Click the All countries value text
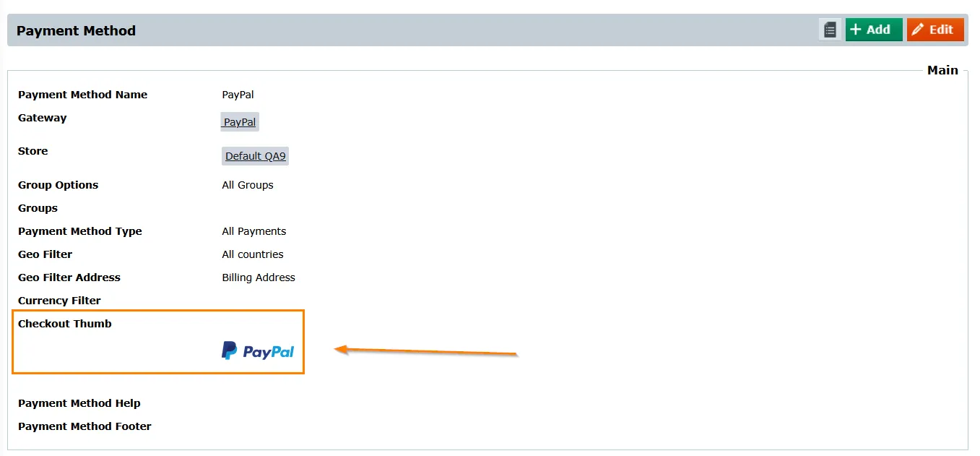980x456 pixels. 253,254
